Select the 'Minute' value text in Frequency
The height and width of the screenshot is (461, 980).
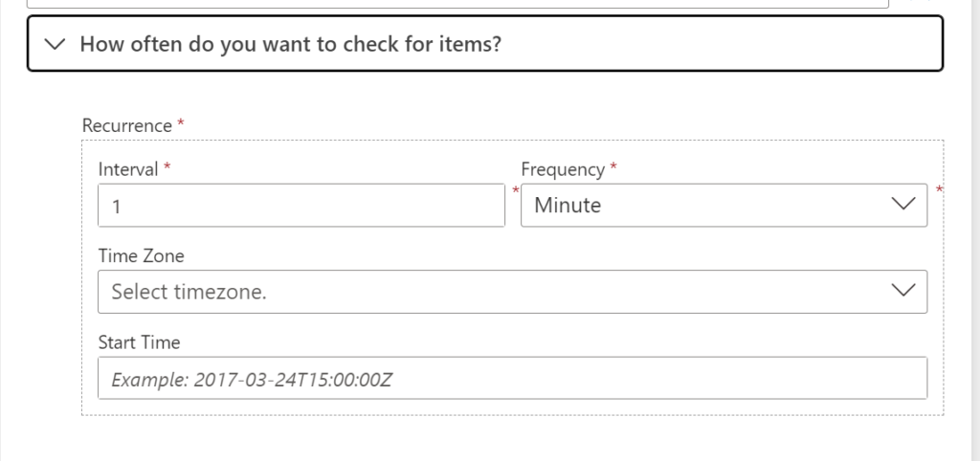pos(568,205)
